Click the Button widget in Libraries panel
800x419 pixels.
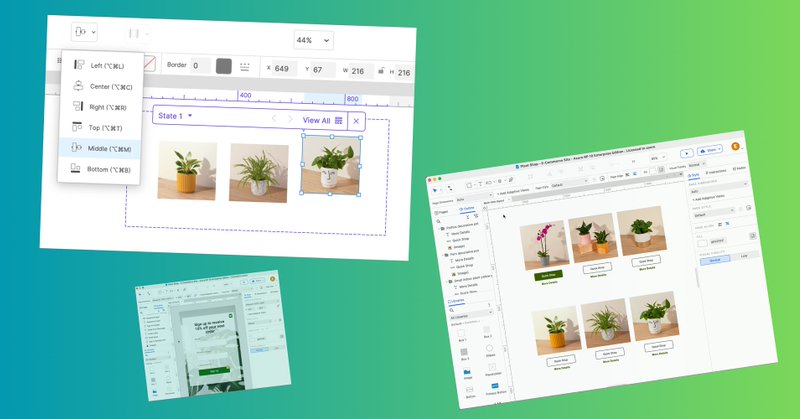click(x=470, y=392)
